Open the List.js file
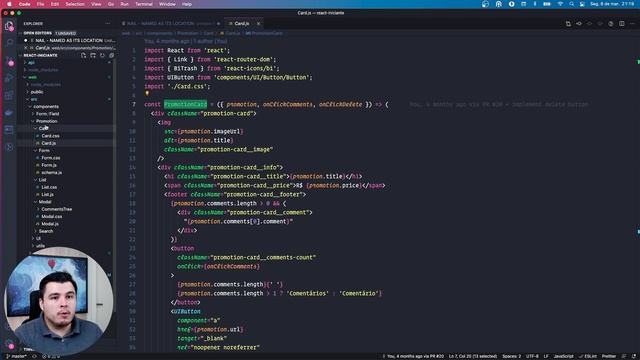The image size is (640, 360). [x=47, y=194]
